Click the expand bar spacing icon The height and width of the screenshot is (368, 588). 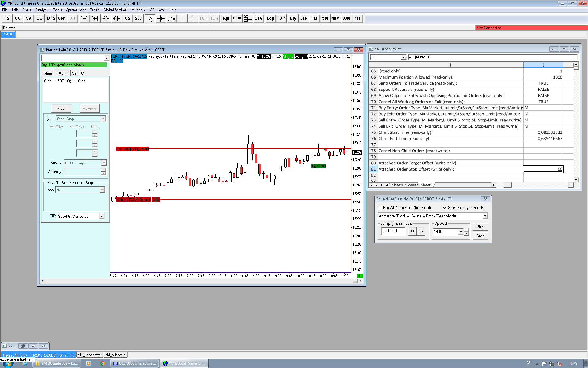84,18
